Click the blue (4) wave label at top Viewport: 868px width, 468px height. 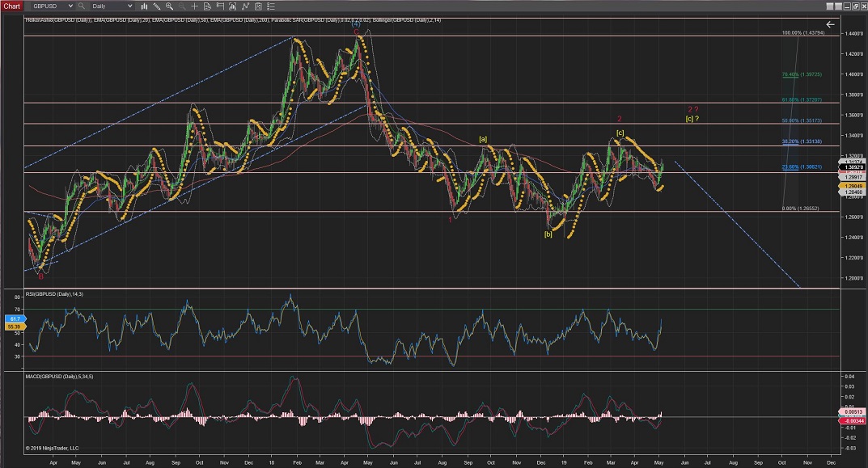tap(355, 23)
